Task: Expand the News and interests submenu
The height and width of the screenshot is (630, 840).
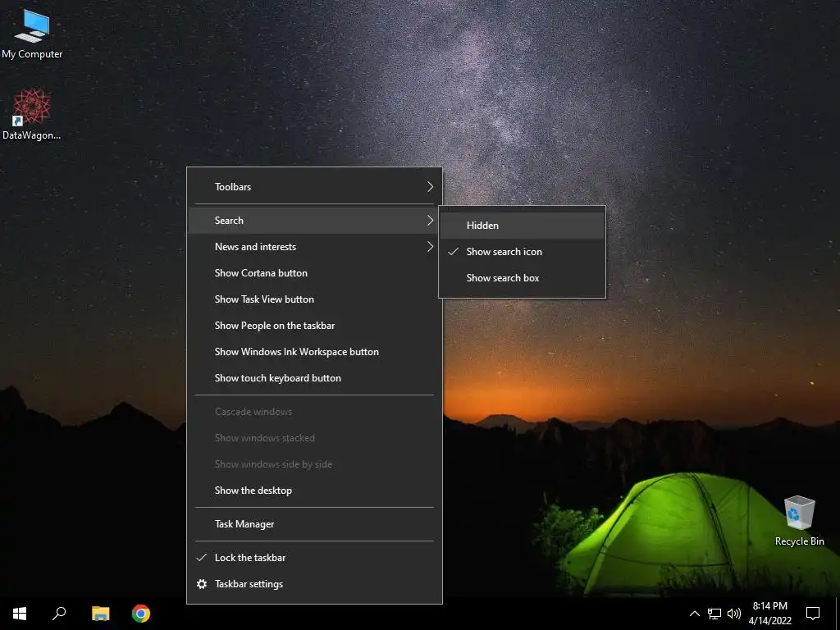Action: 314,247
